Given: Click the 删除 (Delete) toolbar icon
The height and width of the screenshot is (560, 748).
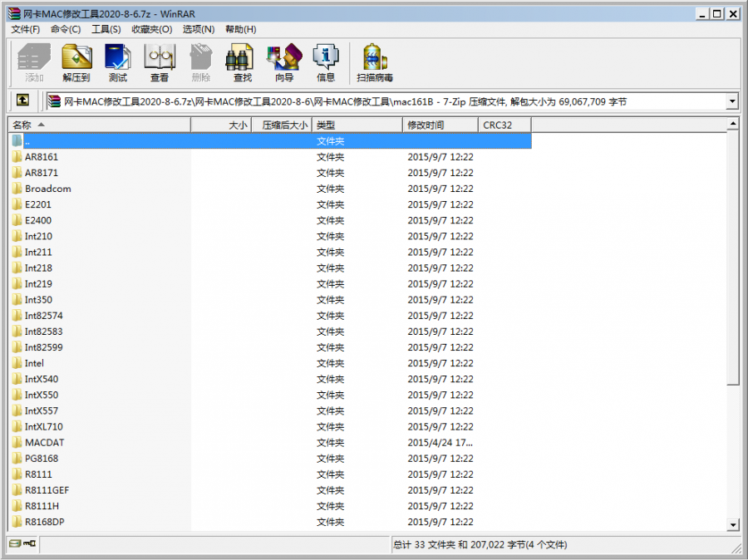Looking at the screenshot, I should pyautogui.click(x=201, y=62).
